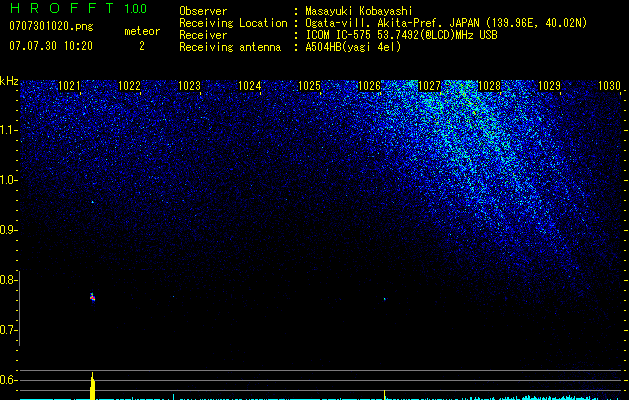629x400 pixels.
Task: Click the yellow intensity spike near 1021
Action: [93, 386]
